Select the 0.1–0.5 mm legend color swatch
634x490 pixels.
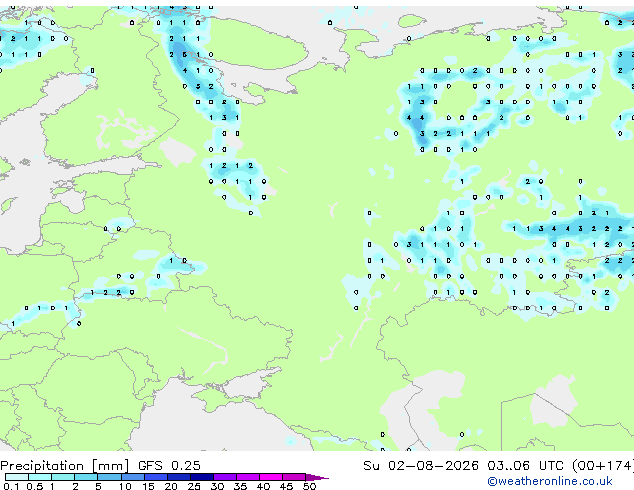click(x=17, y=477)
